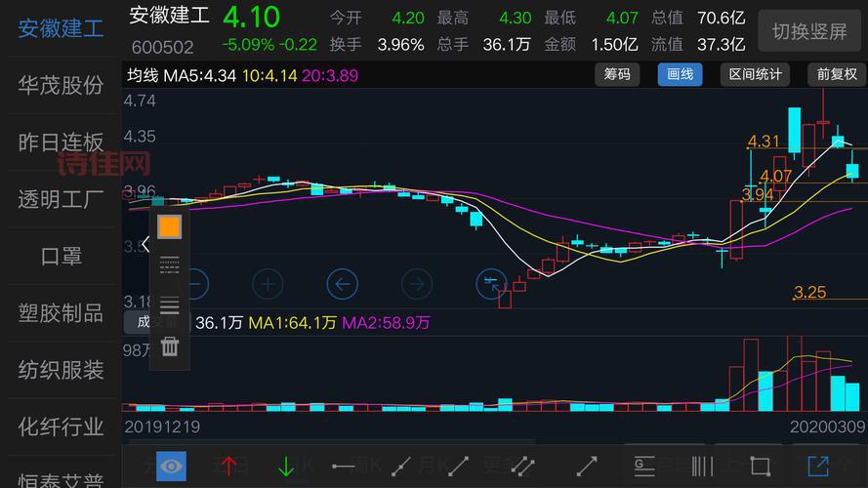Image resolution: width=868 pixels, height=488 pixels.
Task: Select 纺织服装 in the sidebar list
Action: [61, 370]
